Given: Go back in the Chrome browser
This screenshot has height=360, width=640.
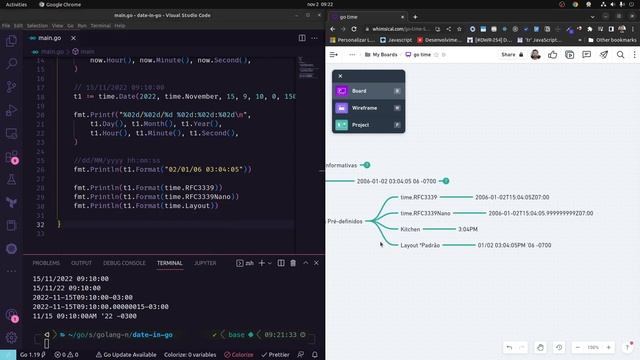Looking at the screenshot, I should 332,29.
